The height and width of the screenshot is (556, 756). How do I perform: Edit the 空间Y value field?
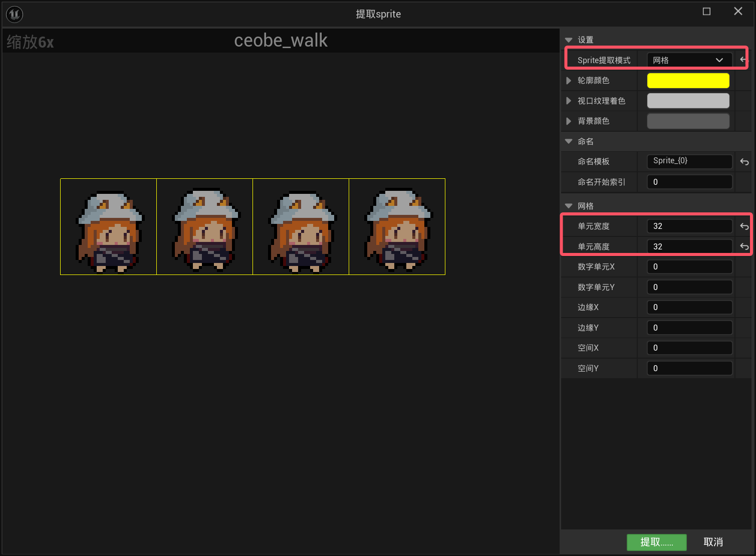(689, 368)
